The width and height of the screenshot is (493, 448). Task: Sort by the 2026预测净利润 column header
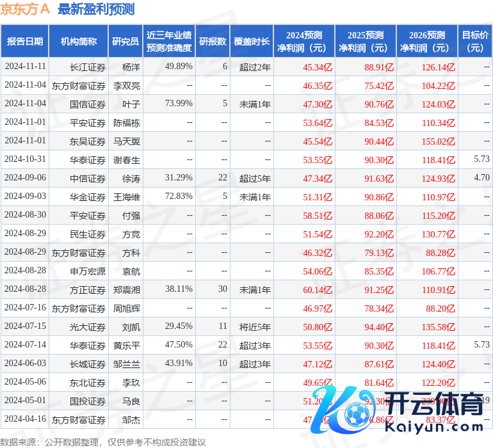click(x=426, y=42)
